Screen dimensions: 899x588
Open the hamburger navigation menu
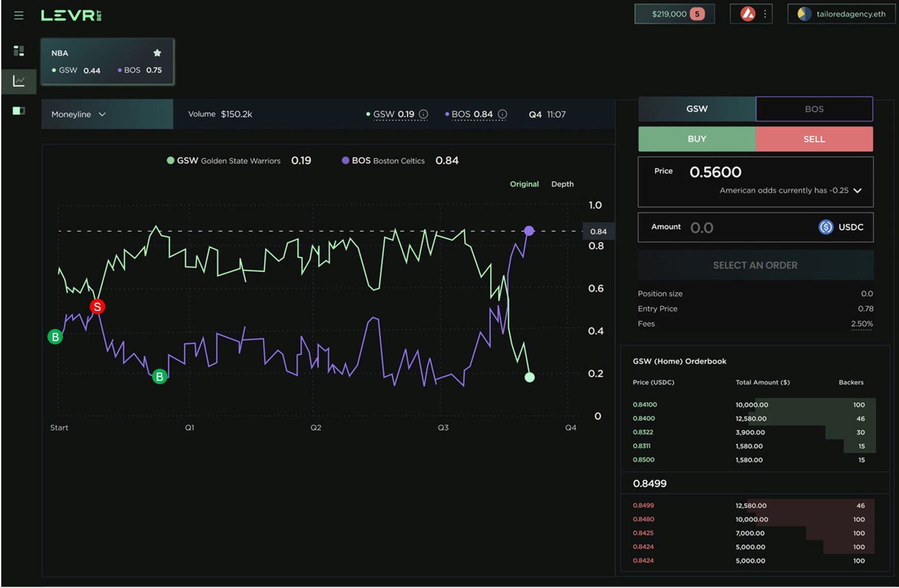[x=19, y=15]
